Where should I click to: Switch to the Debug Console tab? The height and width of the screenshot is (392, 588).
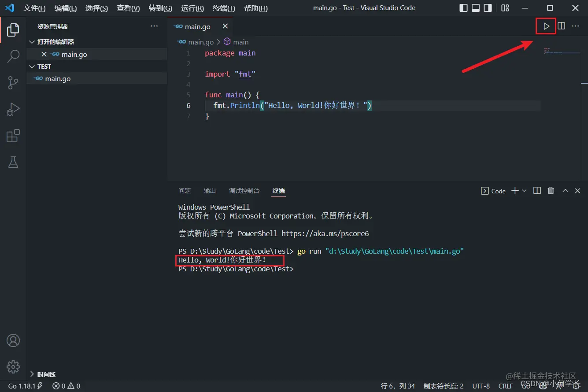coord(244,191)
